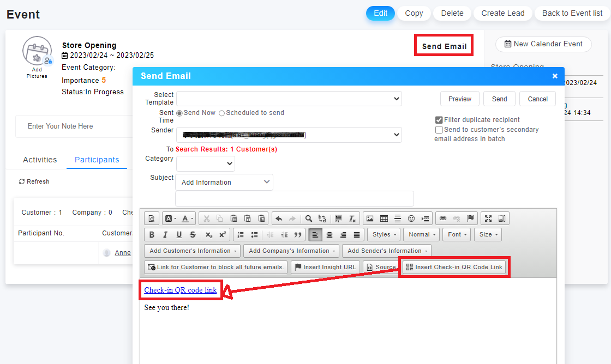Insert an image via the editor toolbar
This screenshot has height=364, width=611.
tap(370, 219)
